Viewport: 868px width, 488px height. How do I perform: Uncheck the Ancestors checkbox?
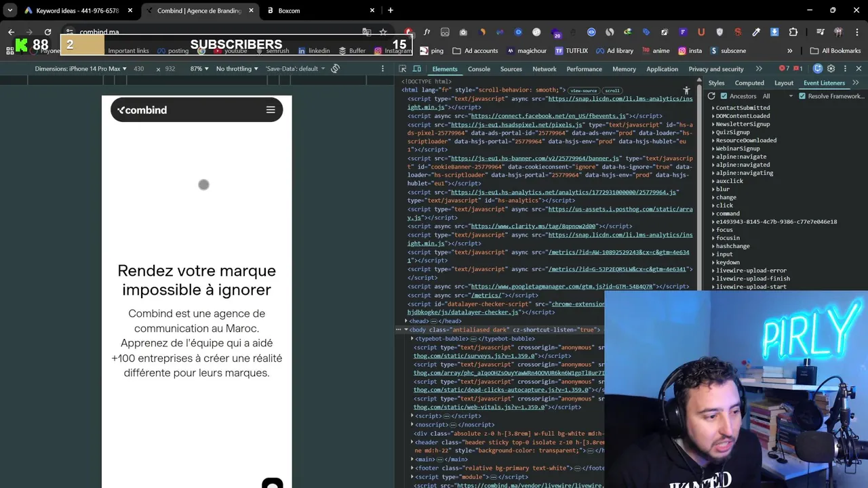(x=724, y=96)
